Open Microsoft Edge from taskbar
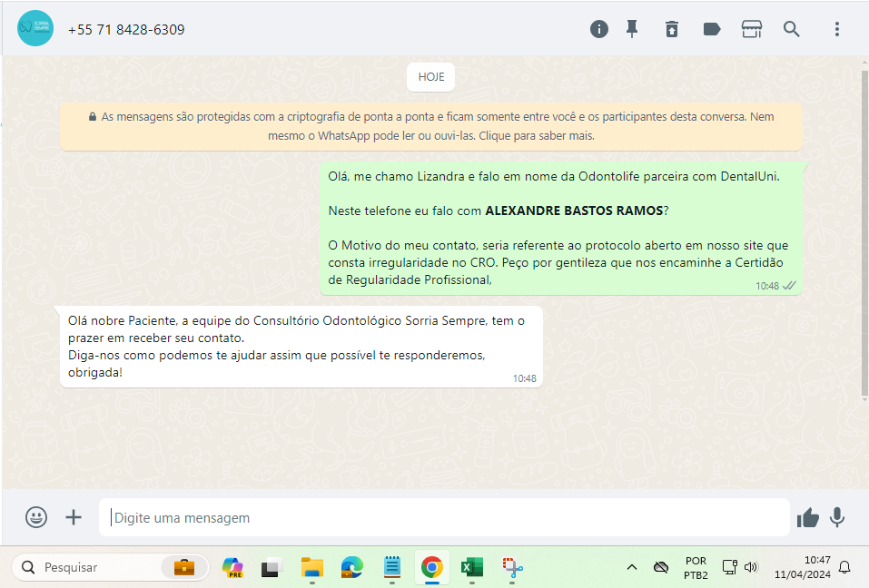Image resolution: width=869 pixels, height=588 pixels. click(352, 567)
